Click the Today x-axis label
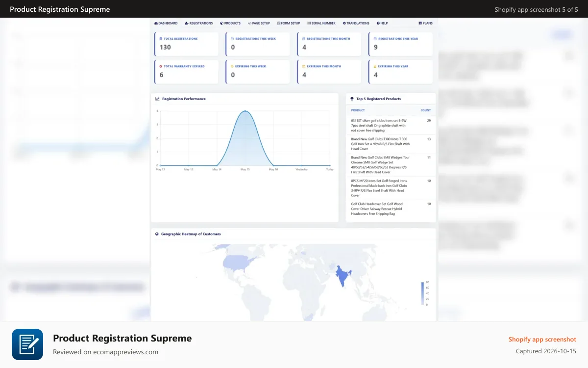Viewport: 588px width, 368px height. (330, 169)
